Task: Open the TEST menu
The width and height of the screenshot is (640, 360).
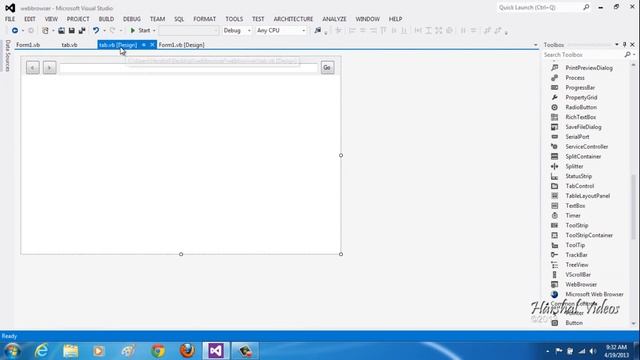Action: pos(258,19)
